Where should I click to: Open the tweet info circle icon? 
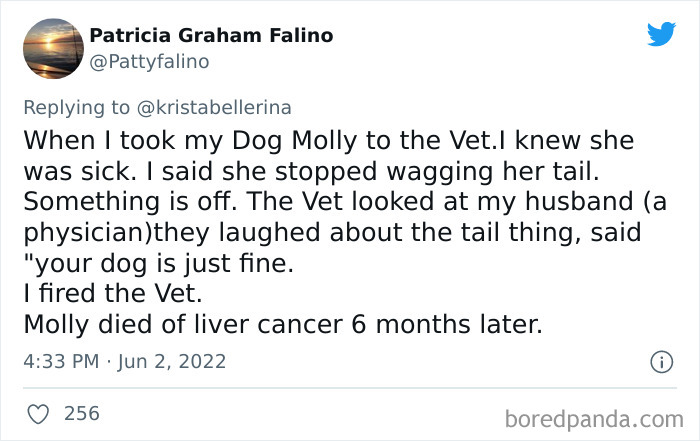(660, 362)
